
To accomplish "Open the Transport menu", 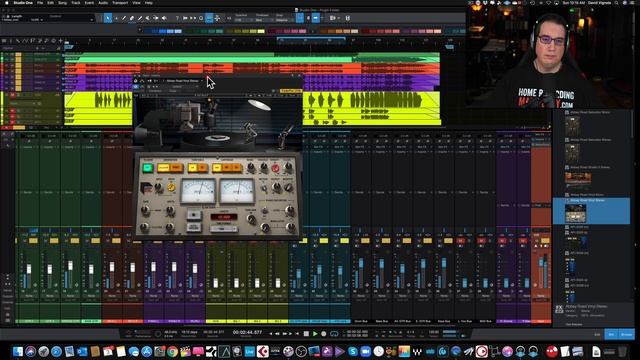I will 120,3.
